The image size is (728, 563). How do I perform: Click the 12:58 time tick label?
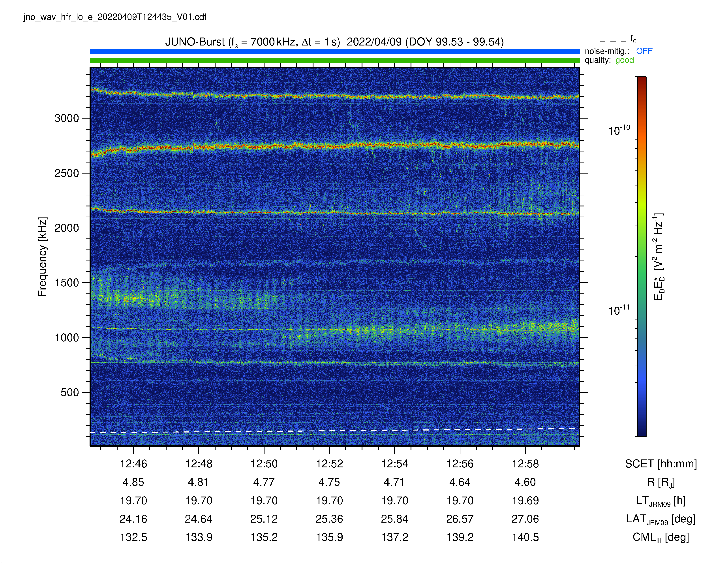525,464
